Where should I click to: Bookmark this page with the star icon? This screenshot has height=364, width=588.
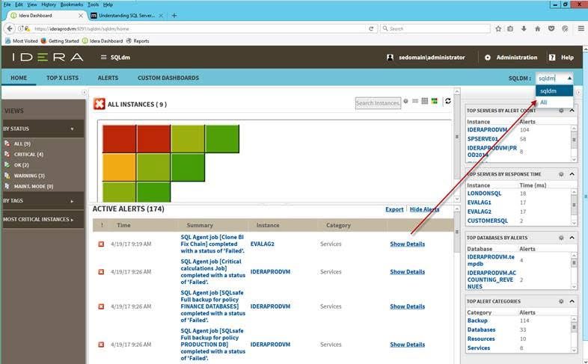pyautogui.click(x=498, y=28)
